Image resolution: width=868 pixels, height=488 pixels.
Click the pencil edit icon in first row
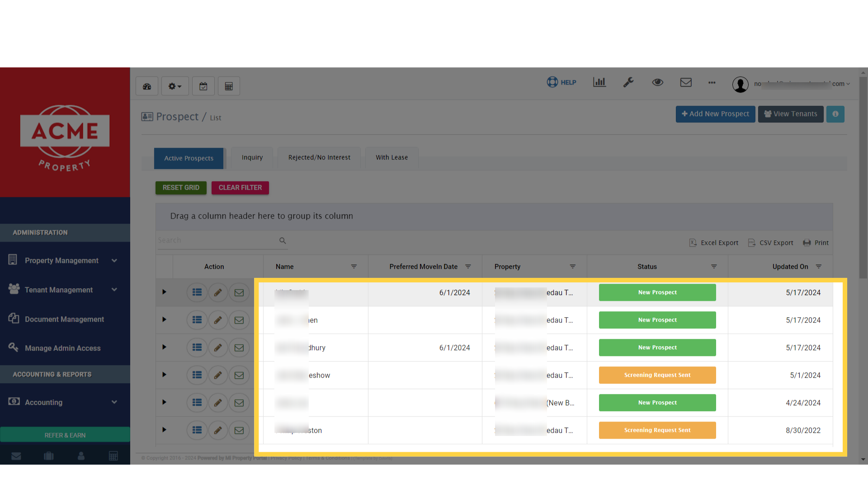(x=218, y=293)
